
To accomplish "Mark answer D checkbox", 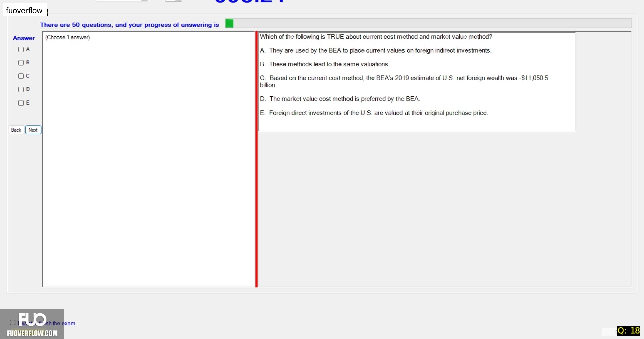I will [21, 89].
